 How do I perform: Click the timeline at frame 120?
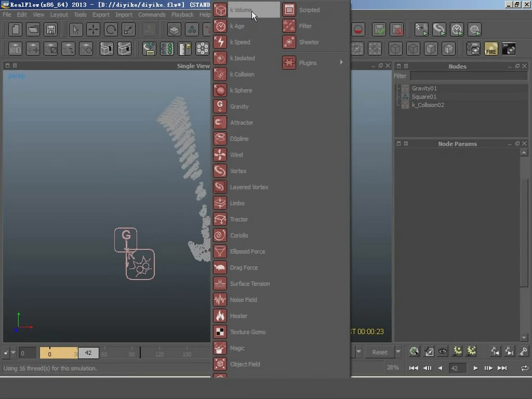pyautogui.click(x=159, y=354)
